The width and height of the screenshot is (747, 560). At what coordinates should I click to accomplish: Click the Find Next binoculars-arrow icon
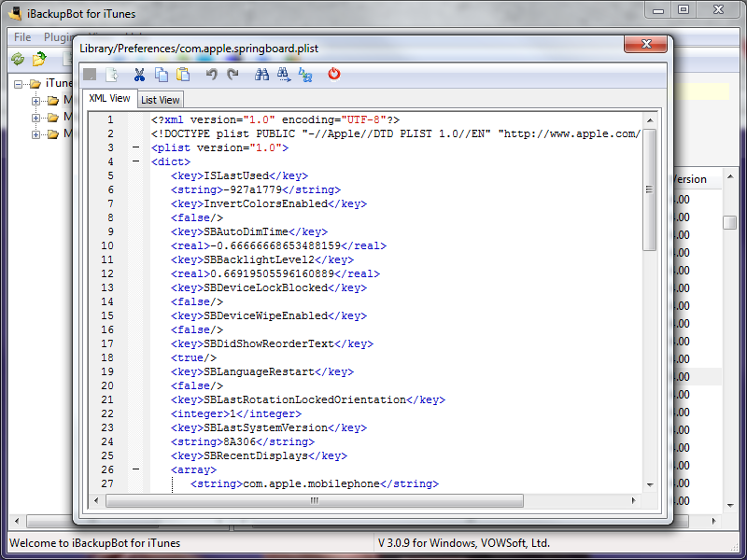click(284, 75)
